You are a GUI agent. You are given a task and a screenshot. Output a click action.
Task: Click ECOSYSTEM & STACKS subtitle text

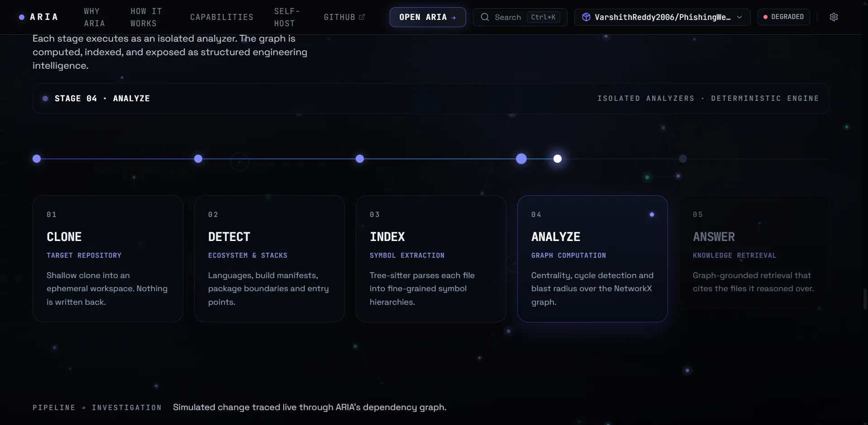pyautogui.click(x=248, y=255)
